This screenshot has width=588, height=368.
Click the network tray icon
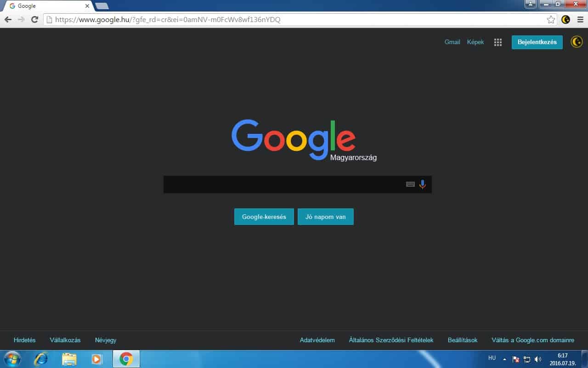[527, 359]
